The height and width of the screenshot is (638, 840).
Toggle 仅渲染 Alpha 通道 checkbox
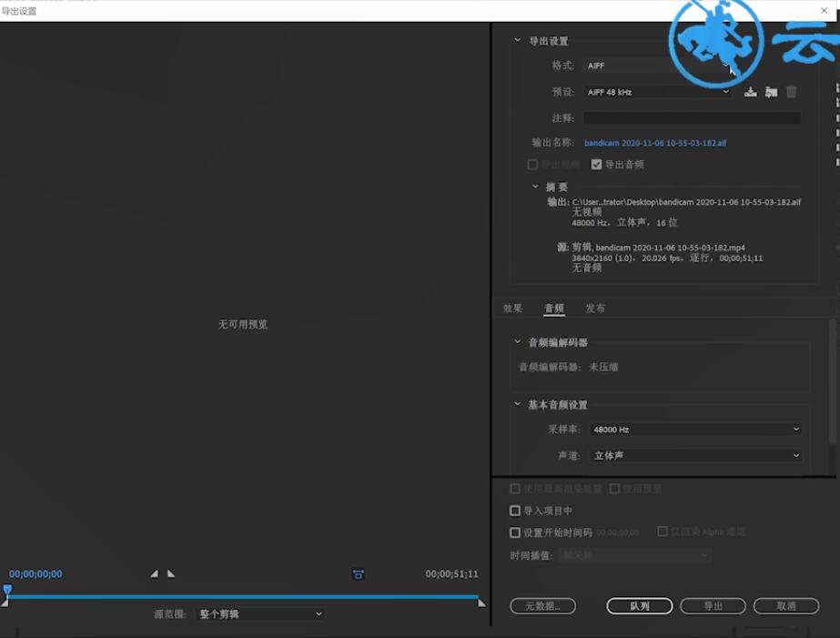pyautogui.click(x=663, y=532)
